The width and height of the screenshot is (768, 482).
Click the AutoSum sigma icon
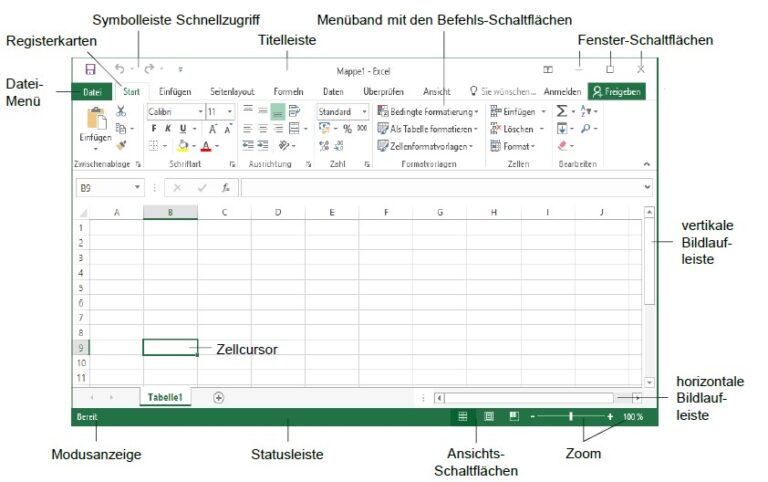pyautogui.click(x=562, y=111)
